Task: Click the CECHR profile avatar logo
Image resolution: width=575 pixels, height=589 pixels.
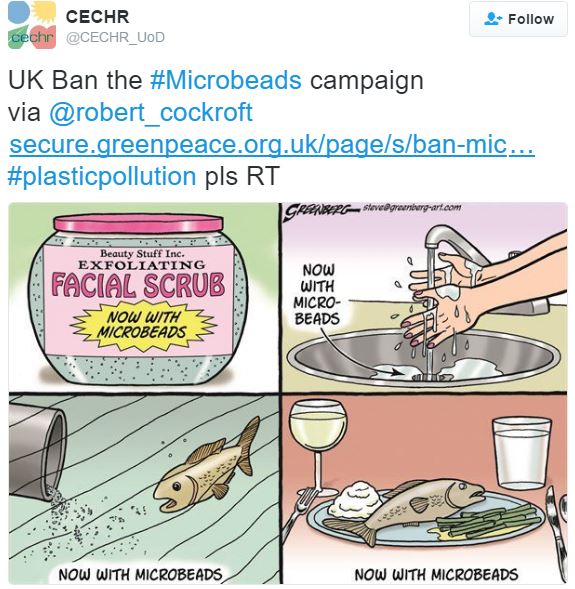Action: (x=32, y=24)
